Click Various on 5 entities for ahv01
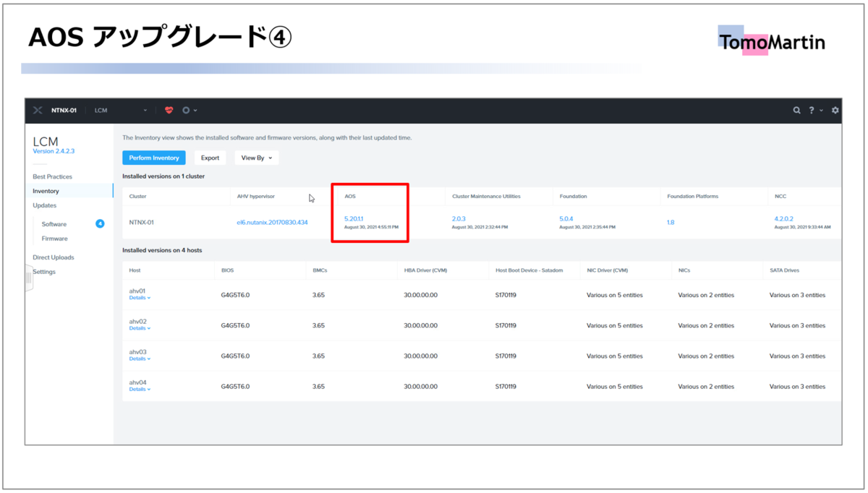Viewport: 868px width, 493px height. (614, 295)
